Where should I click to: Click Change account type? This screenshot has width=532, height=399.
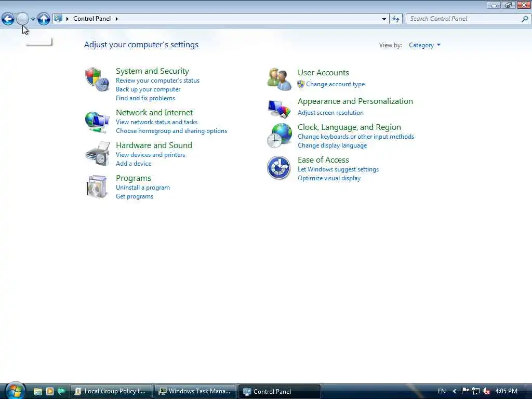[x=335, y=84]
